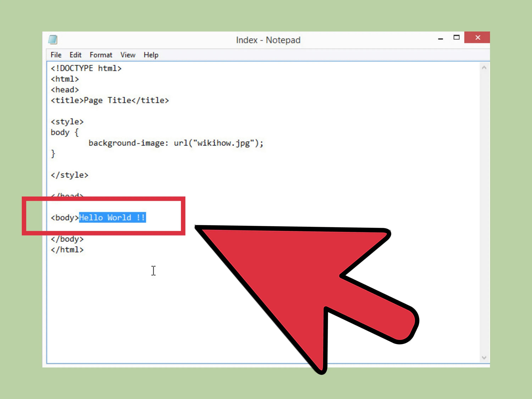Click the Index - Notepad title bar
Image resolution: width=532 pixels, height=399 pixels.
[268, 40]
